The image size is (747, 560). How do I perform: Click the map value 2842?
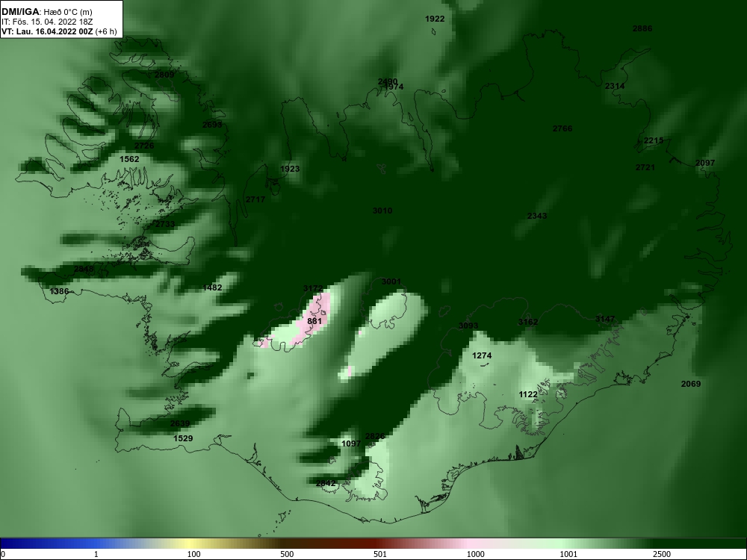point(326,483)
